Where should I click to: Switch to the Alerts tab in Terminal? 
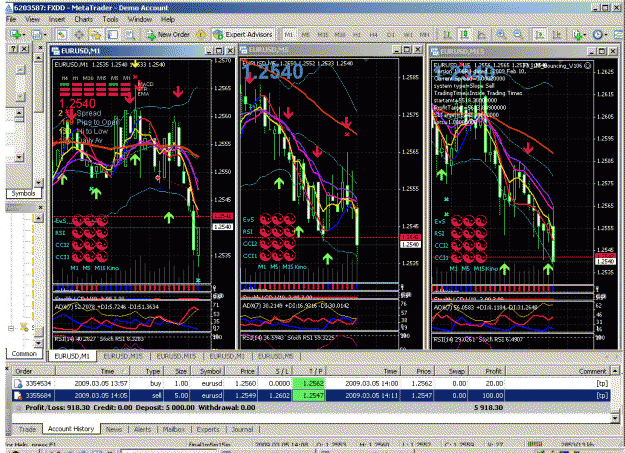142,429
